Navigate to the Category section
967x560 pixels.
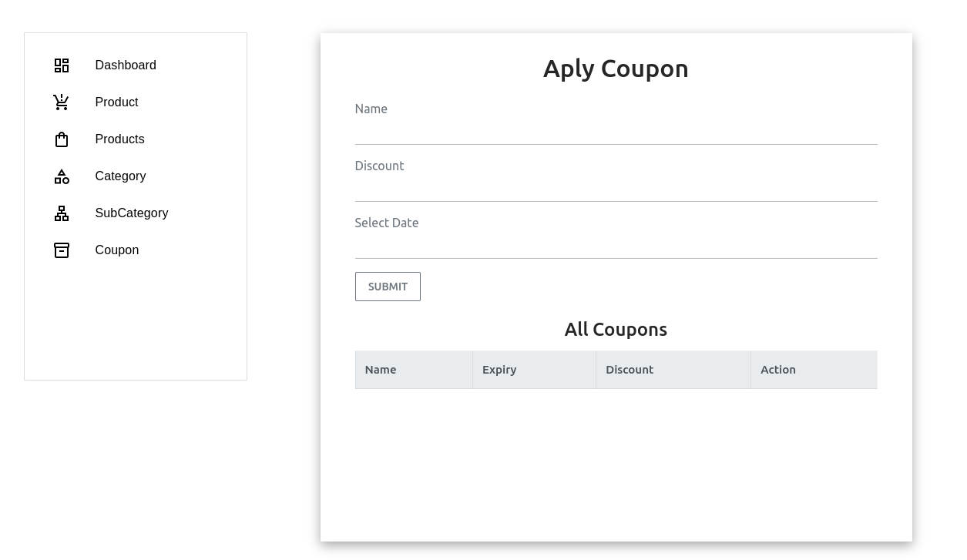[120, 176]
